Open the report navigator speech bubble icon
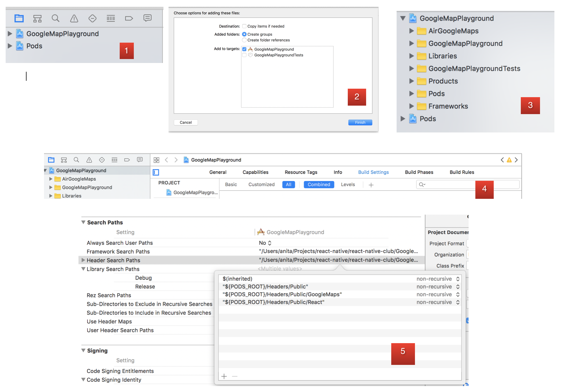This screenshot has width=564, height=392. point(147,18)
